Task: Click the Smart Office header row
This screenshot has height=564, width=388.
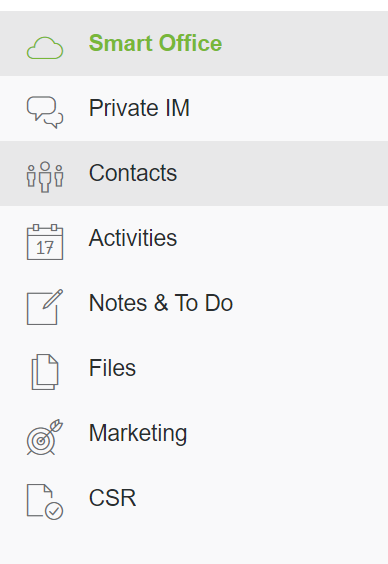Action: point(194,44)
